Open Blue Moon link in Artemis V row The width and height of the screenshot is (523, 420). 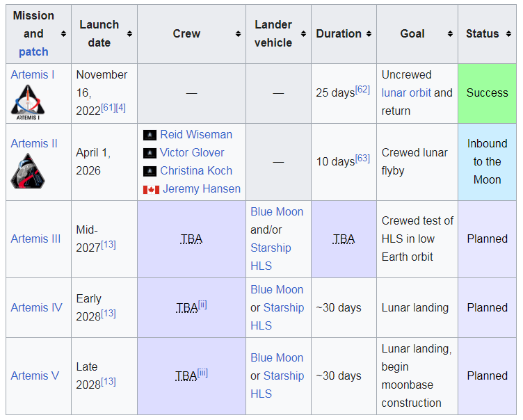pos(277,358)
